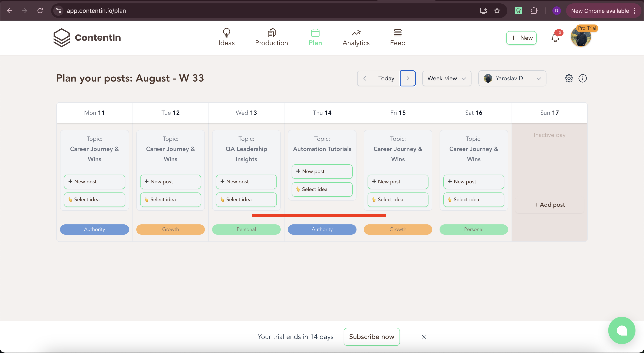Create New post on Sat 16

[473, 181]
